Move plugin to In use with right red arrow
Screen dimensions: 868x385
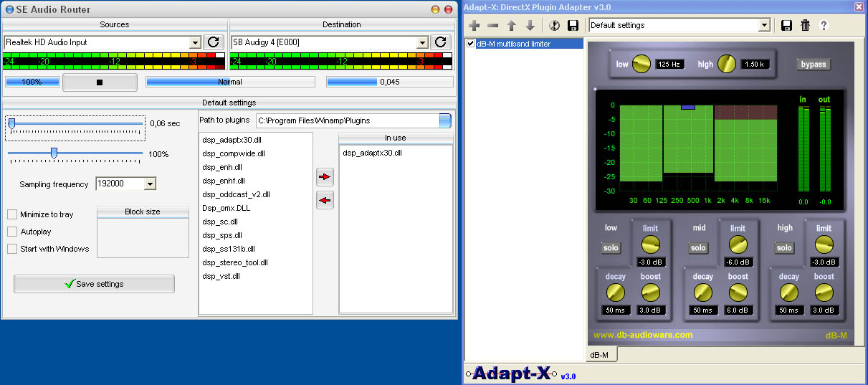pos(325,176)
